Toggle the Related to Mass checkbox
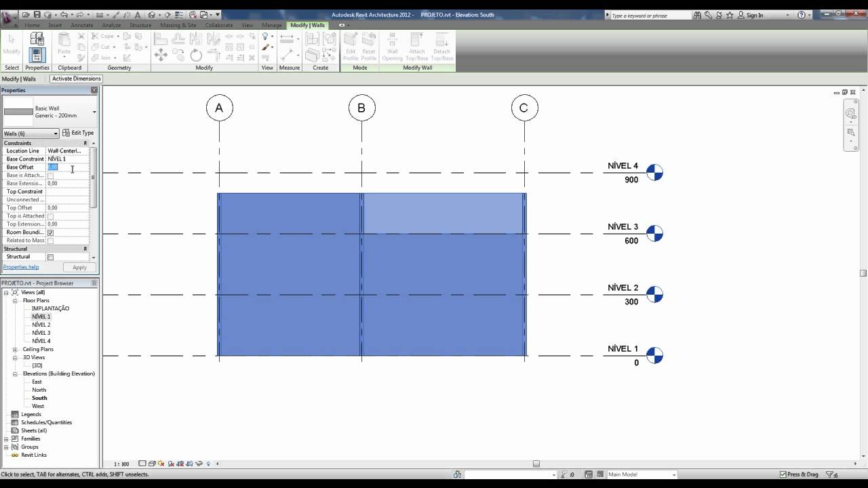Image resolution: width=868 pixels, height=488 pixels. (50, 241)
